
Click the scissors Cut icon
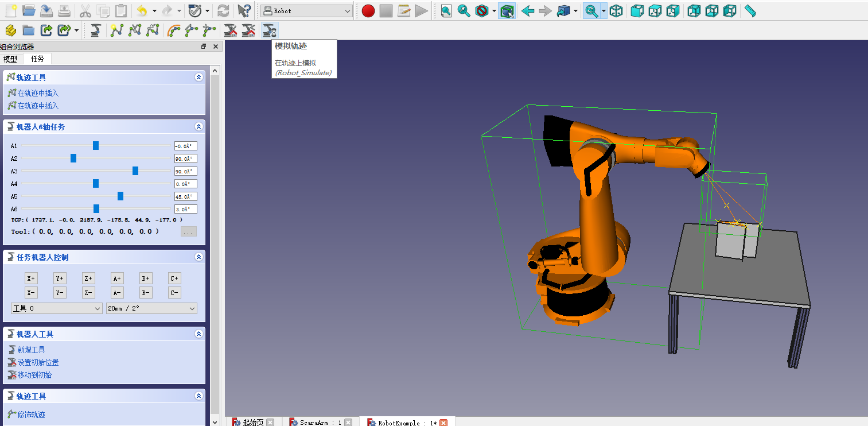tap(85, 10)
